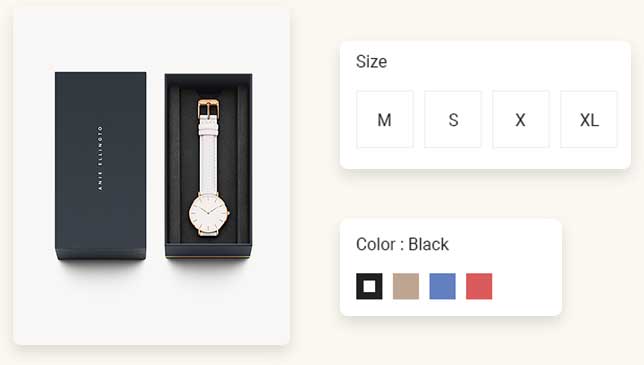Viewport: 644px width, 365px height.
Task: Choose the tan beige color swatch
Action: click(x=406, y=286)
